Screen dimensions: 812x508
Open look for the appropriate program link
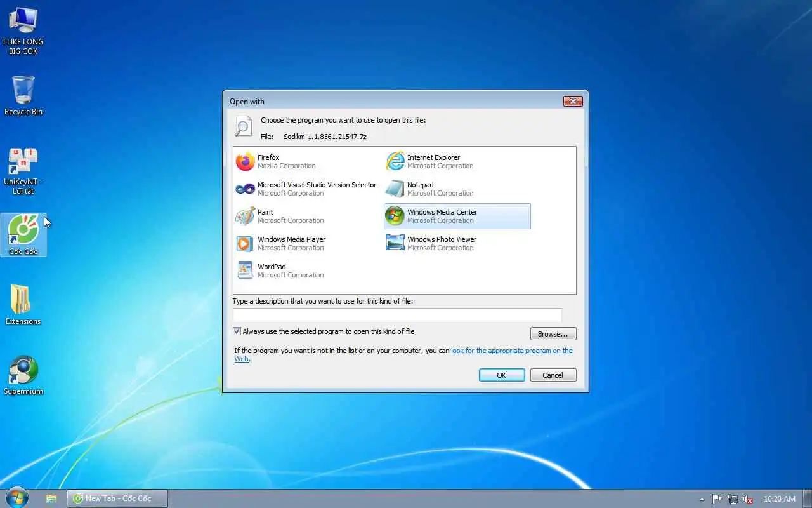coord(511,351)
